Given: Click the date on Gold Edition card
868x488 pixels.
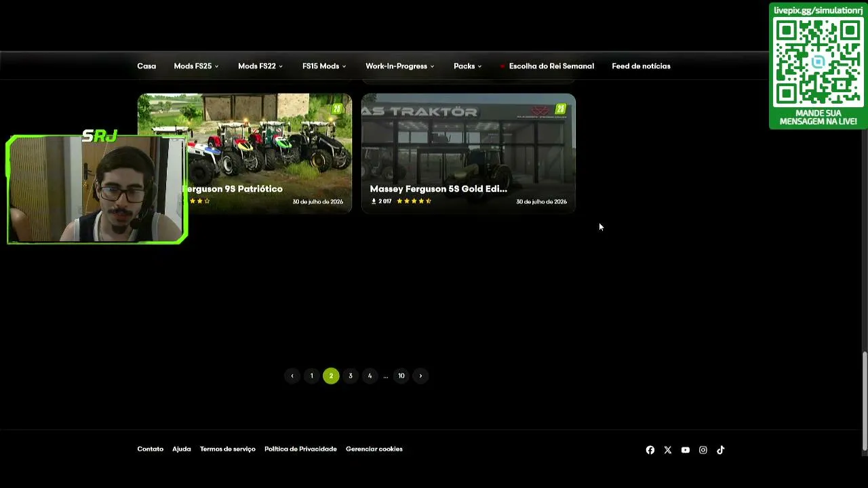Looking at the screenshot, I should pos(541,201).
